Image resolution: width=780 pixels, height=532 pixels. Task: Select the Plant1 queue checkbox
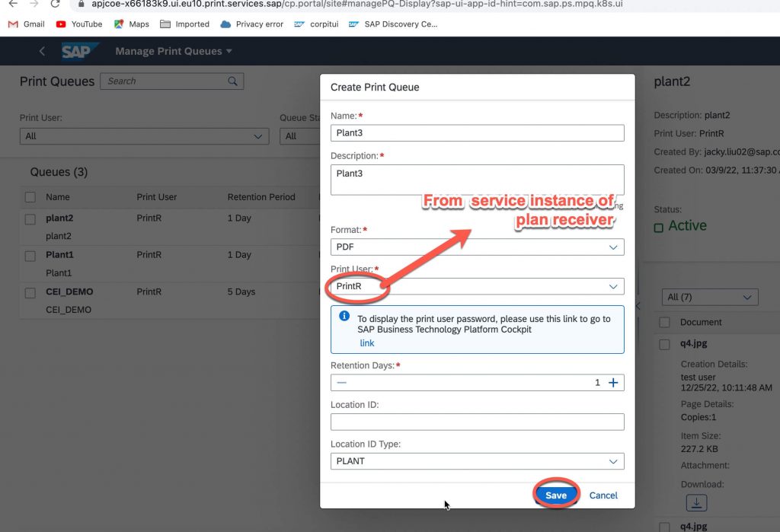[30, 256]
